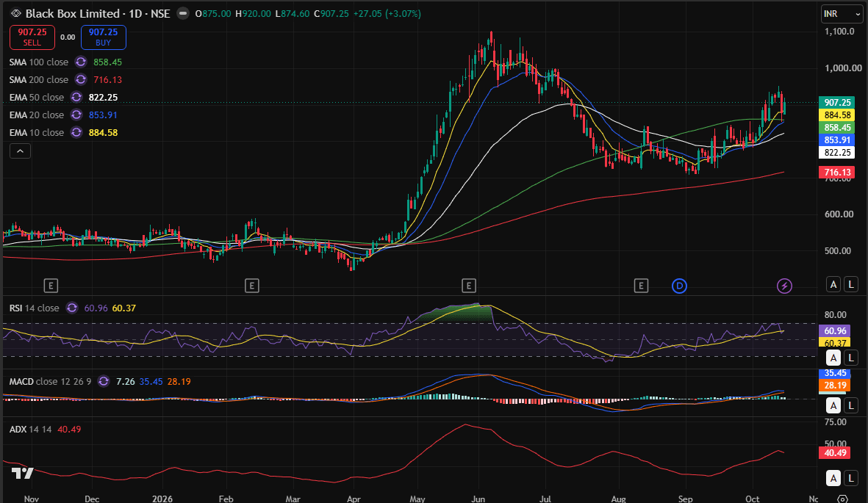Image resolution: width=868 pixels, height=503 pixels.
Task: Select the SMA 100 close legend label
Action: [x=39, y=62]
